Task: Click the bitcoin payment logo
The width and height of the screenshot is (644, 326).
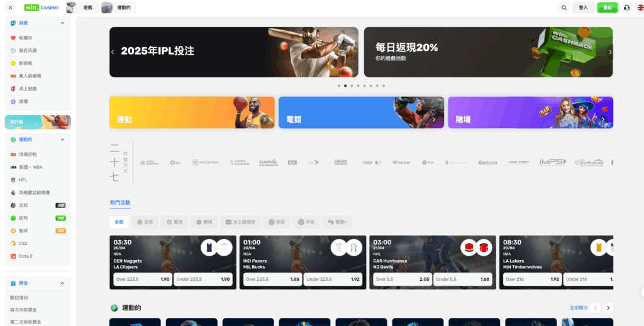Action: coord(487,163)
